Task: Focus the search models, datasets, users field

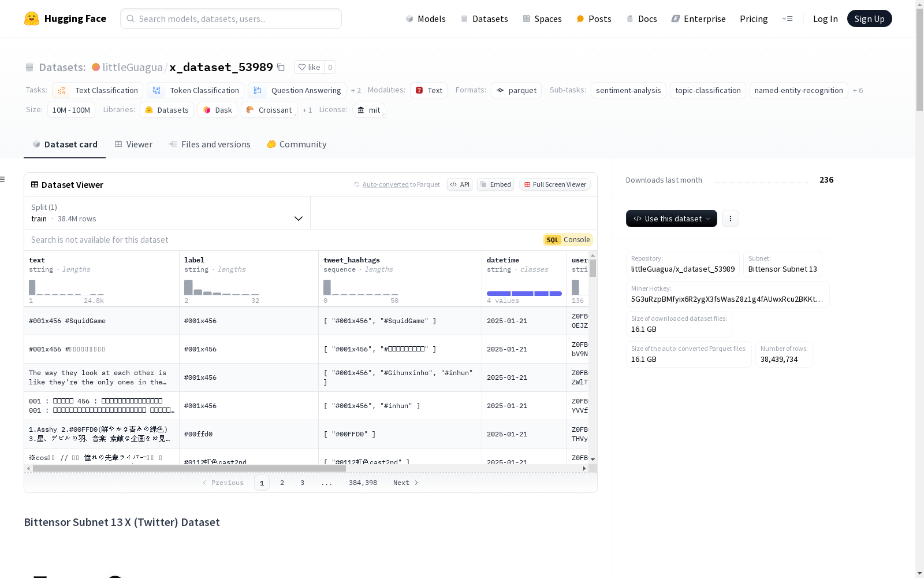Action: coord(231,18)
